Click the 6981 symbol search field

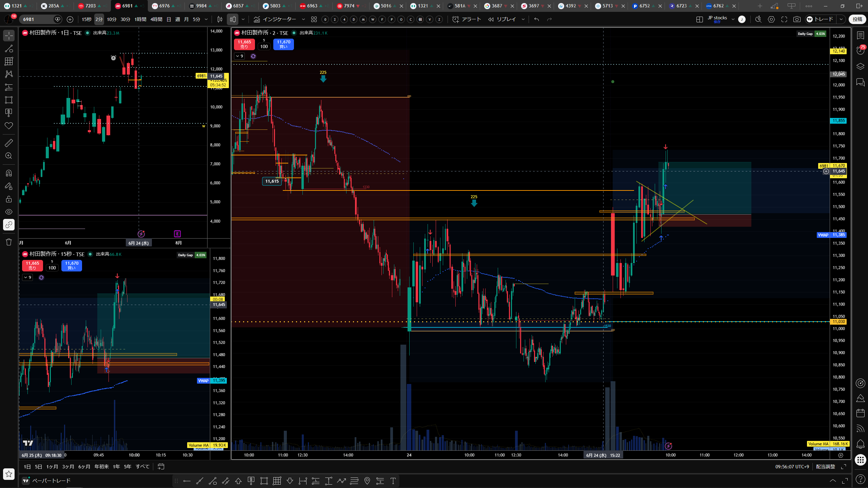point(37,19)
